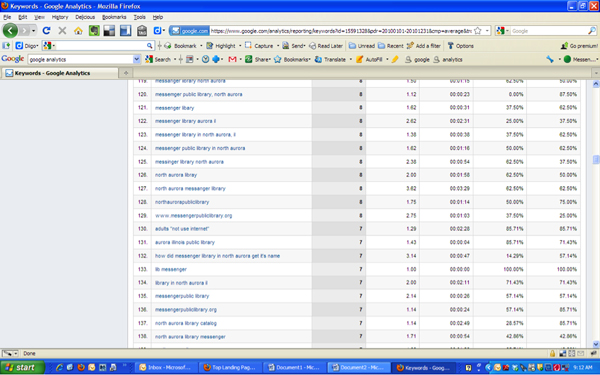Click the stop loading X icon

pos(62,31)
